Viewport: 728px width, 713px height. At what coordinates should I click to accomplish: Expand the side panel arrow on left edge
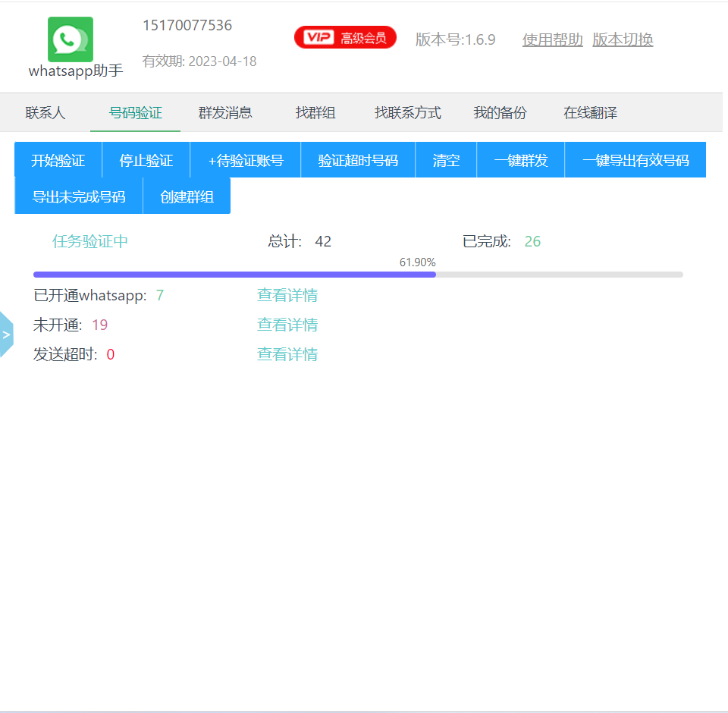pos(6,335)
